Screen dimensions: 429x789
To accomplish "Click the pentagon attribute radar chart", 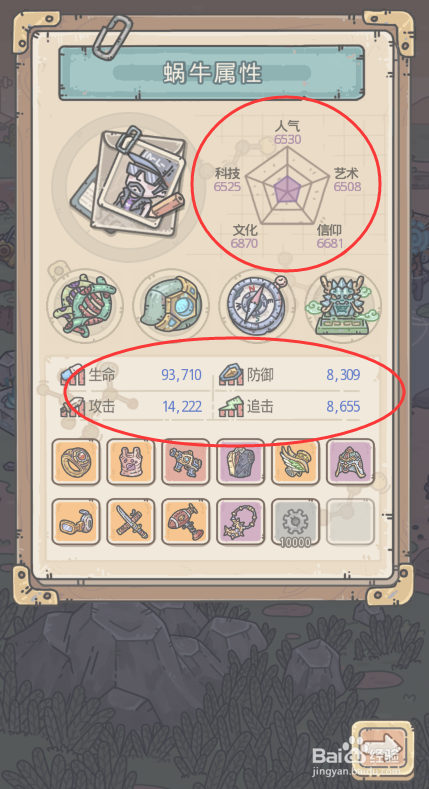I will [x=287, y=186].
